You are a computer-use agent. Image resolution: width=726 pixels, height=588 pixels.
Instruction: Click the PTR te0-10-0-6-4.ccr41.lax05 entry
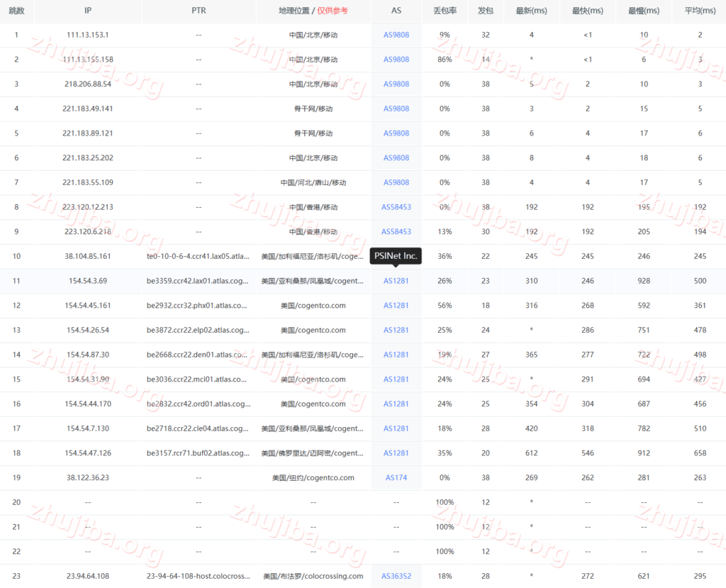pos(199,256)
